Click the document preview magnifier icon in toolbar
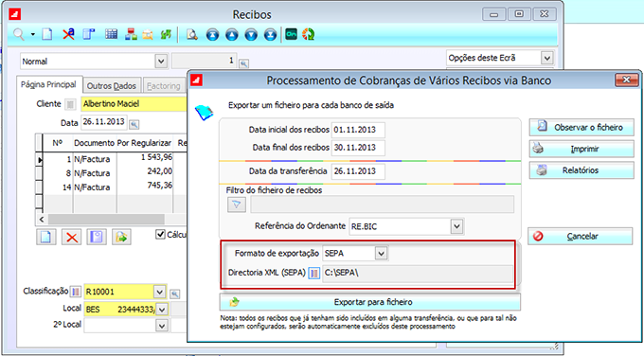Screen dimensions: 644x356 point(191,34)
